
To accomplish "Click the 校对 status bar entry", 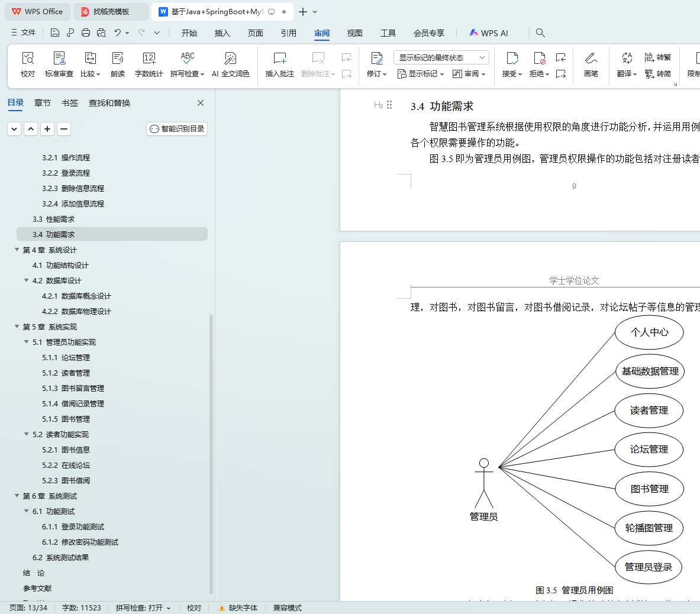I will pyautogui.click(x=193, y=607).
